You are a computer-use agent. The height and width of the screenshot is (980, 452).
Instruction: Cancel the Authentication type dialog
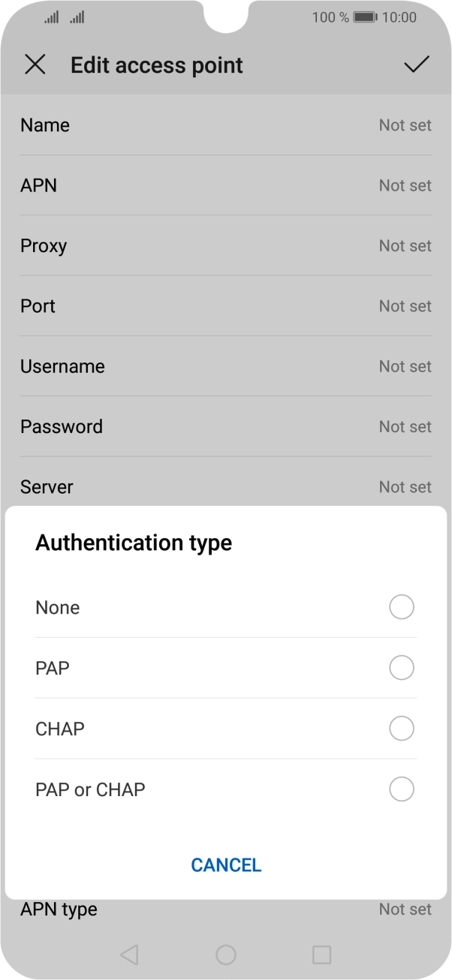click(x=226, y=865)
